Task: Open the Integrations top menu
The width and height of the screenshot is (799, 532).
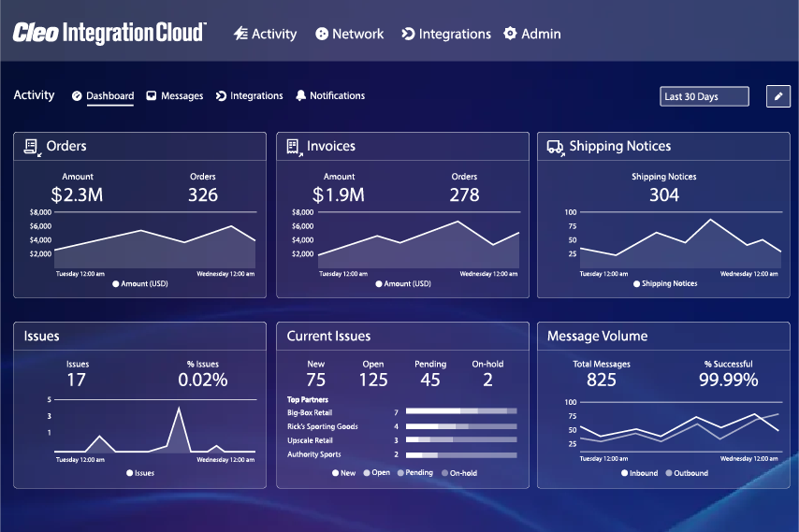Action: 446,34
